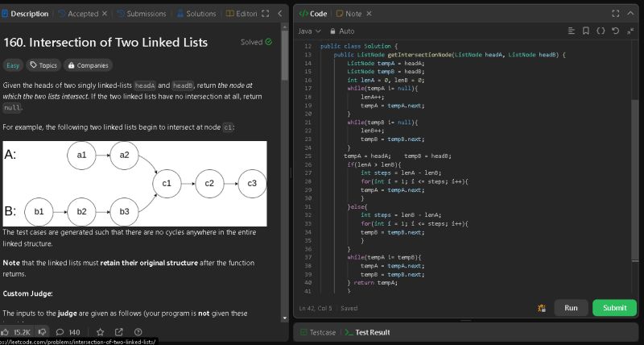Reset code using the undo arrow icon
This screenshot has width=644, height=345.
[615, 31]
